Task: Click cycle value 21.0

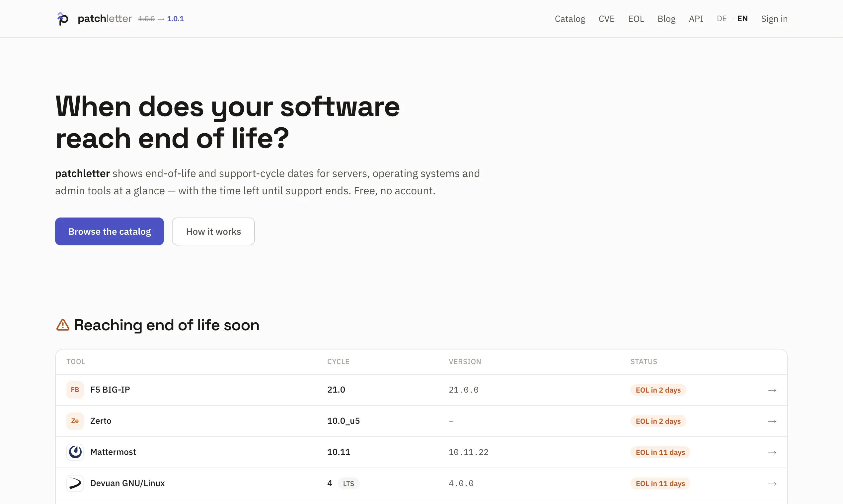Action: (336, 390)
